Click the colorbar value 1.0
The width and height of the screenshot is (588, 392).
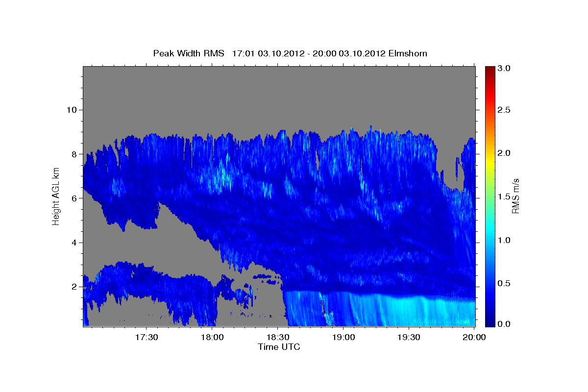click(x=504, y=240)
